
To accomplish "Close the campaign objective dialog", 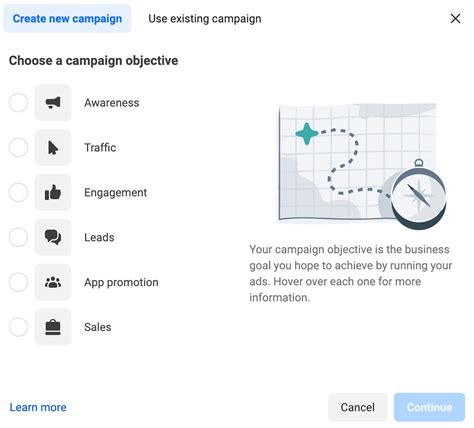I will [455, 19].
